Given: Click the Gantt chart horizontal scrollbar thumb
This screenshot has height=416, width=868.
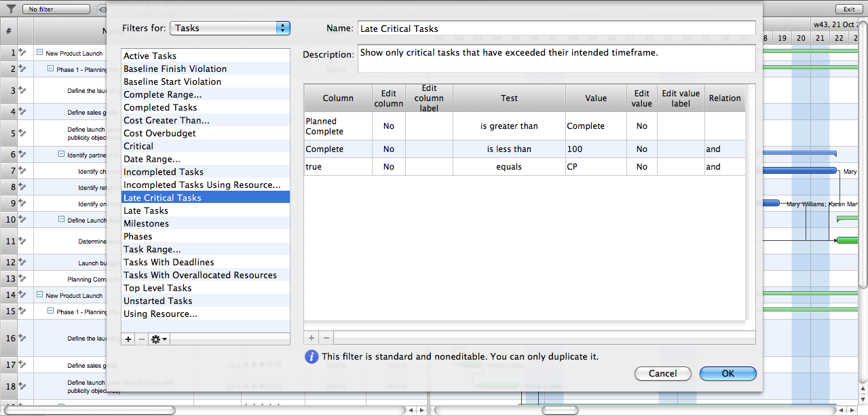Looking at the screenshot, I should [x=560, y=411].
